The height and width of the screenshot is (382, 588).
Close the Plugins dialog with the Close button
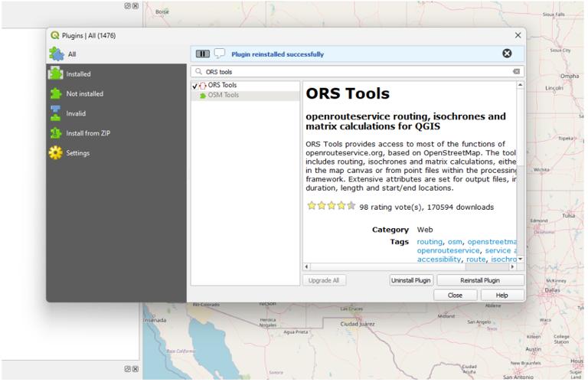[x=456, y=295]
